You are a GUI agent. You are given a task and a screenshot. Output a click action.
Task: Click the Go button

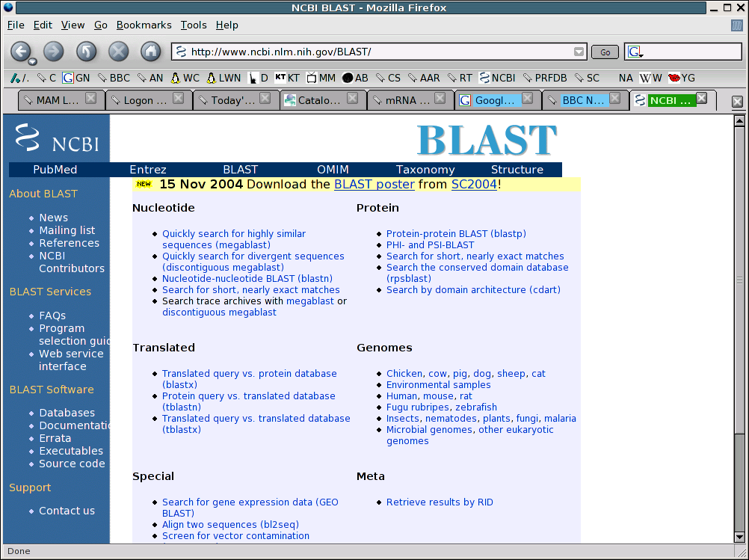tap(605, 52)
